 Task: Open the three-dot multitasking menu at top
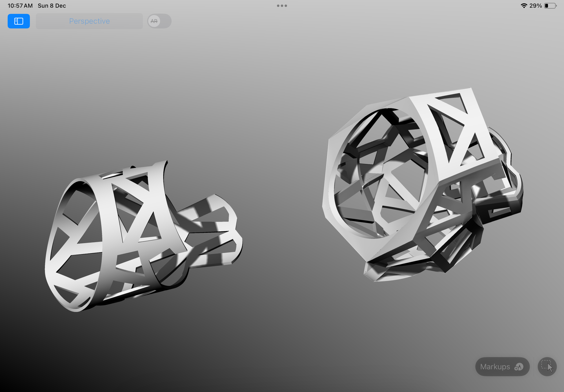tap(282, 6)
